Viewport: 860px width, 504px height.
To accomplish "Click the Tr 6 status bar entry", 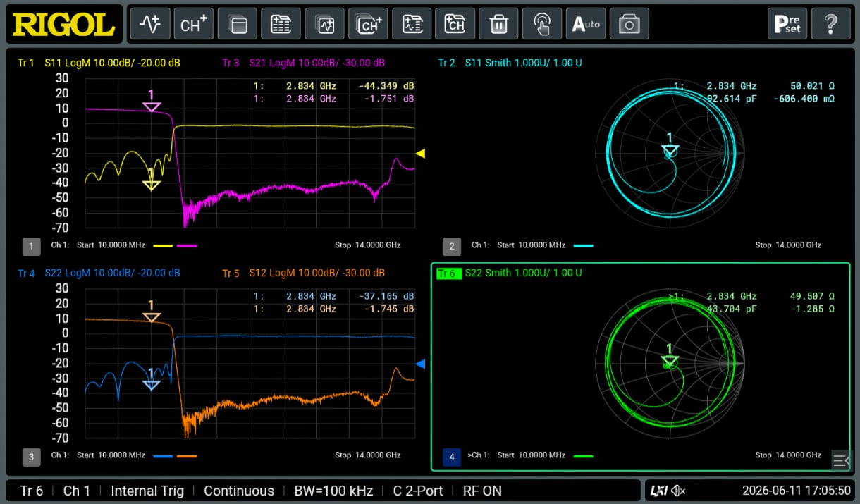I will [x=31, y=491].
